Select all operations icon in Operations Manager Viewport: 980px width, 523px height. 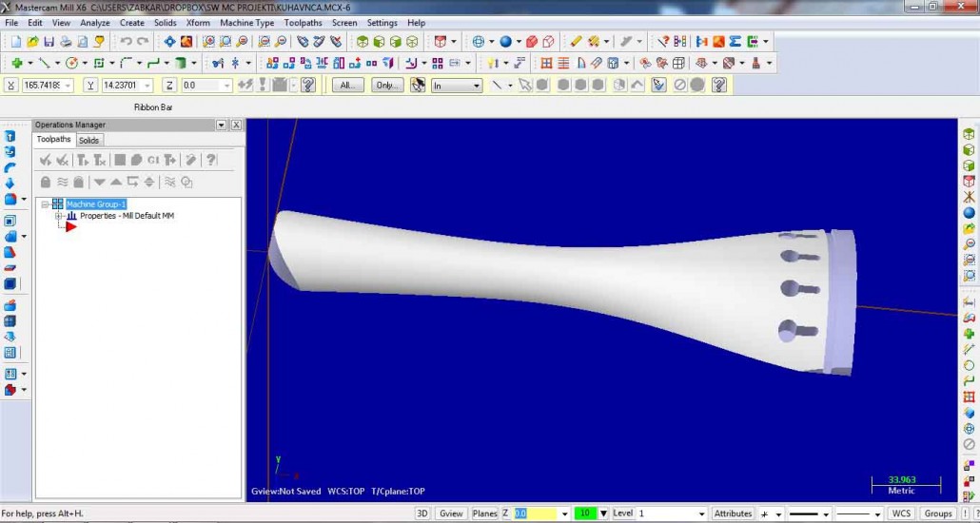[x=45, y=160]
